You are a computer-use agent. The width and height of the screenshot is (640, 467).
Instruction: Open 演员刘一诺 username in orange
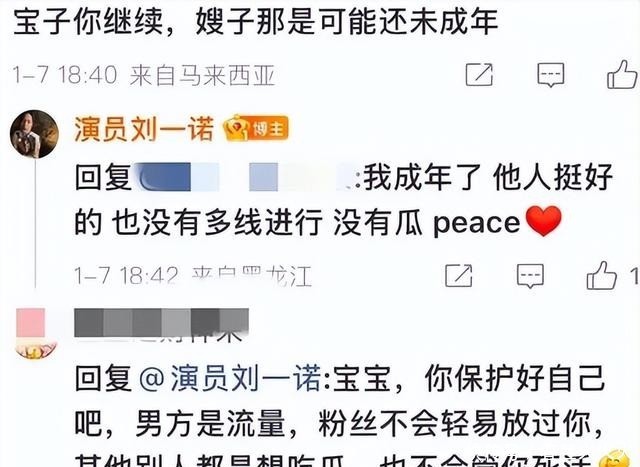point(144,129)
